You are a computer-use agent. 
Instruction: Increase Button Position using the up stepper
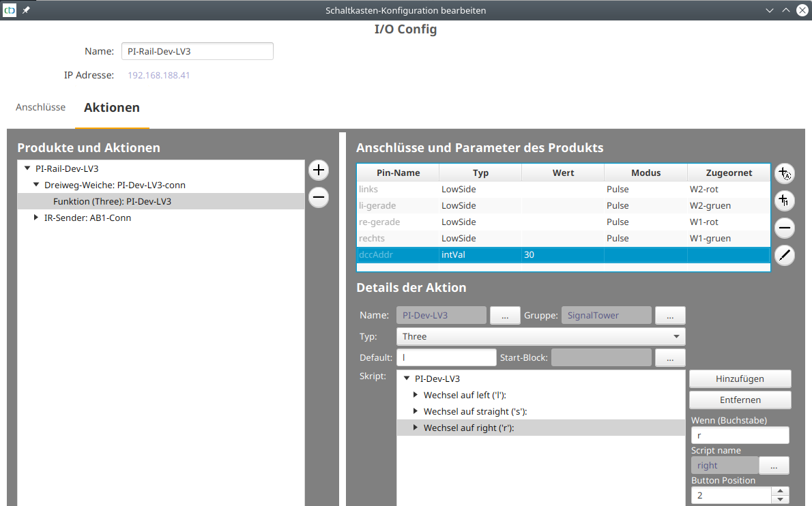tap(779, 491)
